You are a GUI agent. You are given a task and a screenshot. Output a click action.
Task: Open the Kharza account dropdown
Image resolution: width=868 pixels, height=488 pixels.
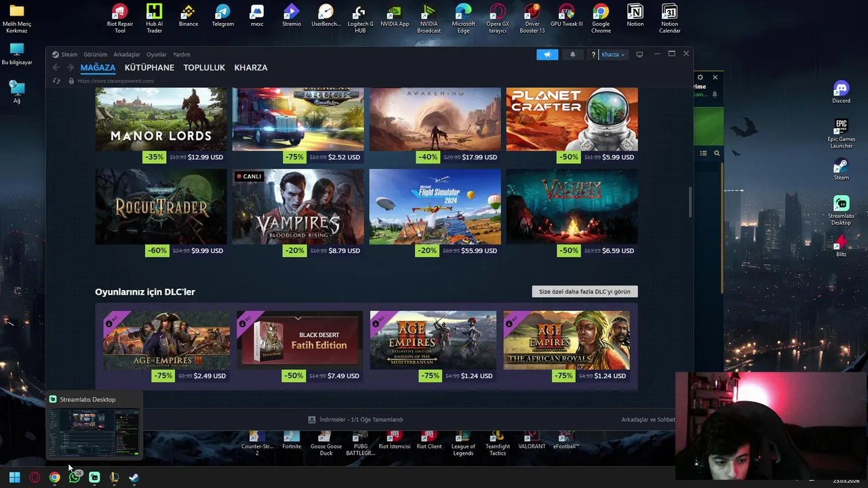point(613,54)
